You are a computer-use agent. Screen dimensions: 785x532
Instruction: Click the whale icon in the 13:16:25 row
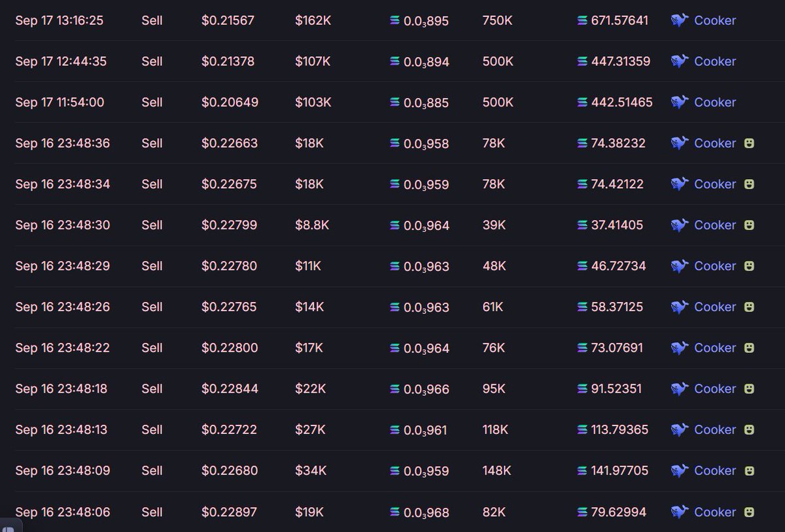(680, 21)
